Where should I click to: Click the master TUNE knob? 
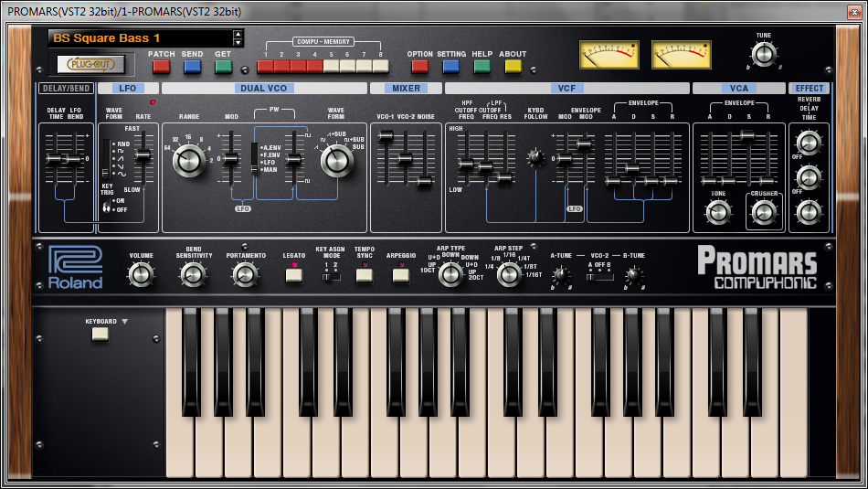[x=764, y=54]
